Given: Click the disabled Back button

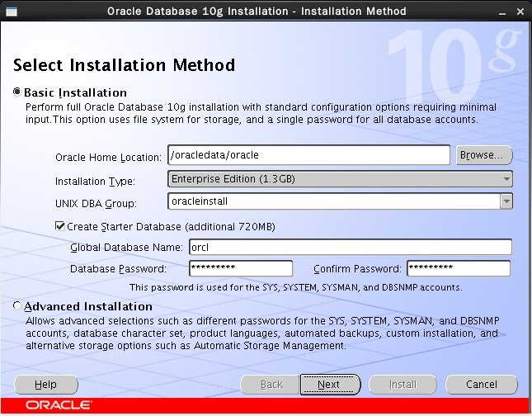Looking at the screenshot, I should [271, 385].
